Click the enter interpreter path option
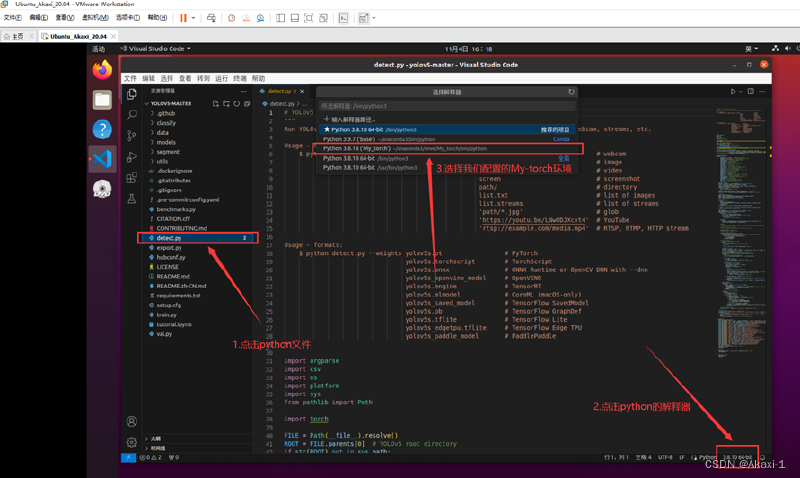The width and height of the screenshot is (800, 478). [x=448, y=119]
